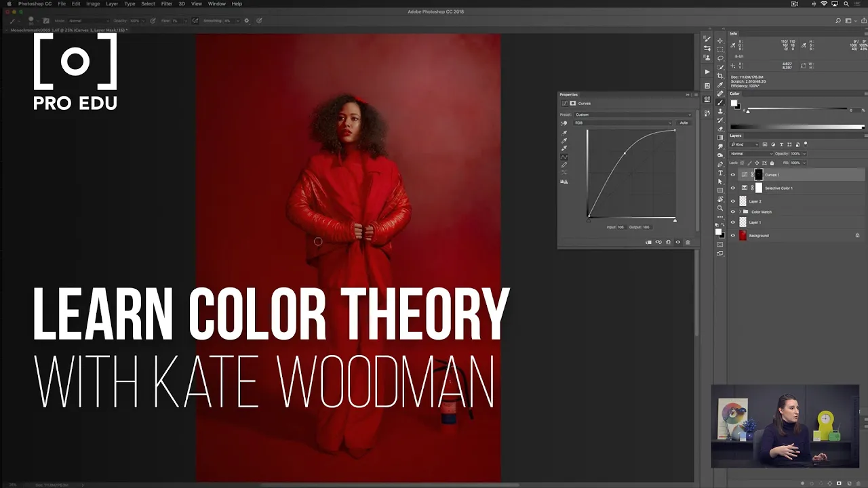Expand the Color Match group

click(x=740, y=211)
